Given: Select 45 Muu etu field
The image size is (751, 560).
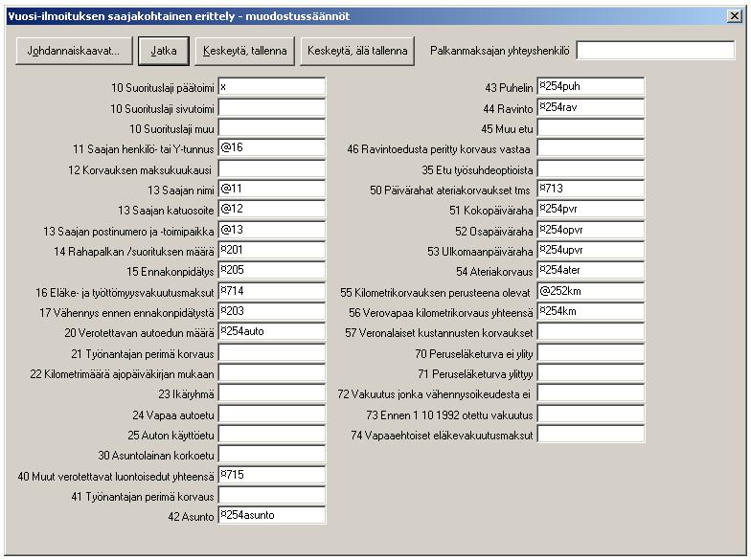Looking at the screenshot, I should point(591,128).
